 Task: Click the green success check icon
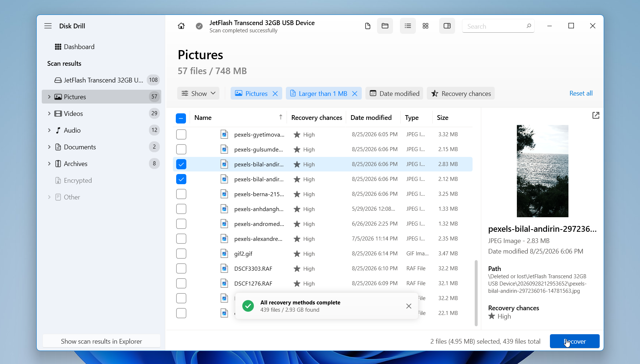pyautogui.click(x=248, y=306)
